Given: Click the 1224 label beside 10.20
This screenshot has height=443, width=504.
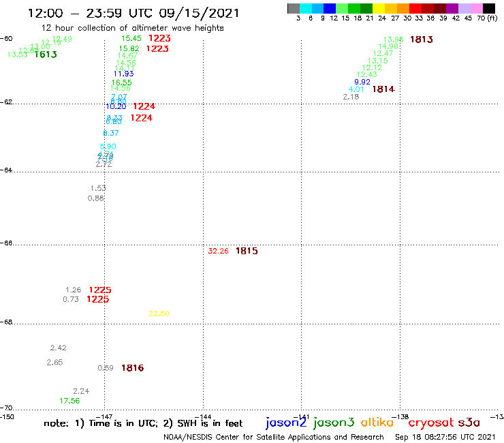Looking at the screenshot, I should (144, 106).
